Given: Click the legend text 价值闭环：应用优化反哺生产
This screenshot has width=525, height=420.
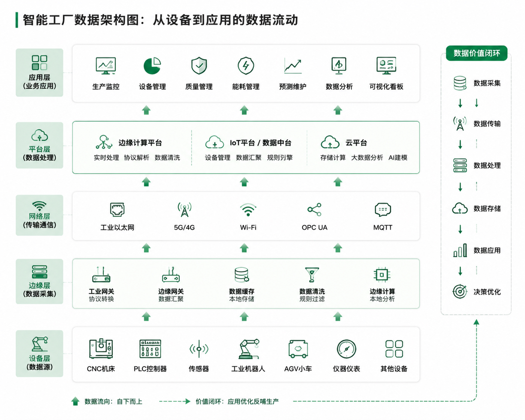Looking at the screenshot, I should pyautogui.click(x=237, y=402).
